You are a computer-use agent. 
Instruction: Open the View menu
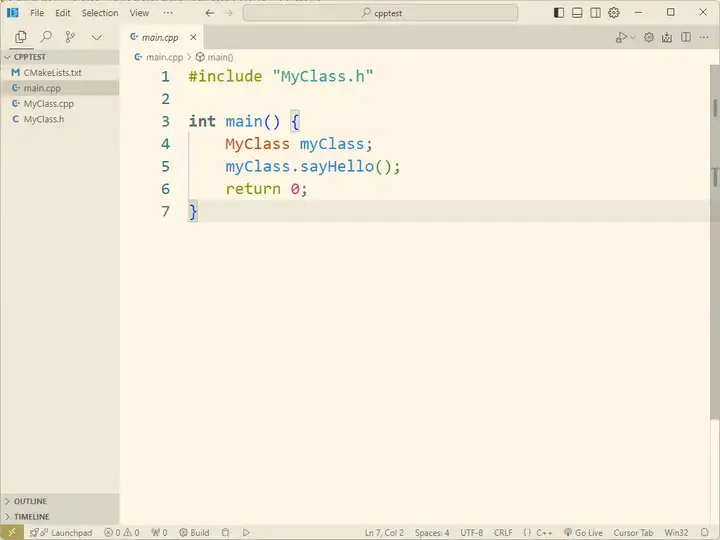pyautogui.click(x=139, y=13)
